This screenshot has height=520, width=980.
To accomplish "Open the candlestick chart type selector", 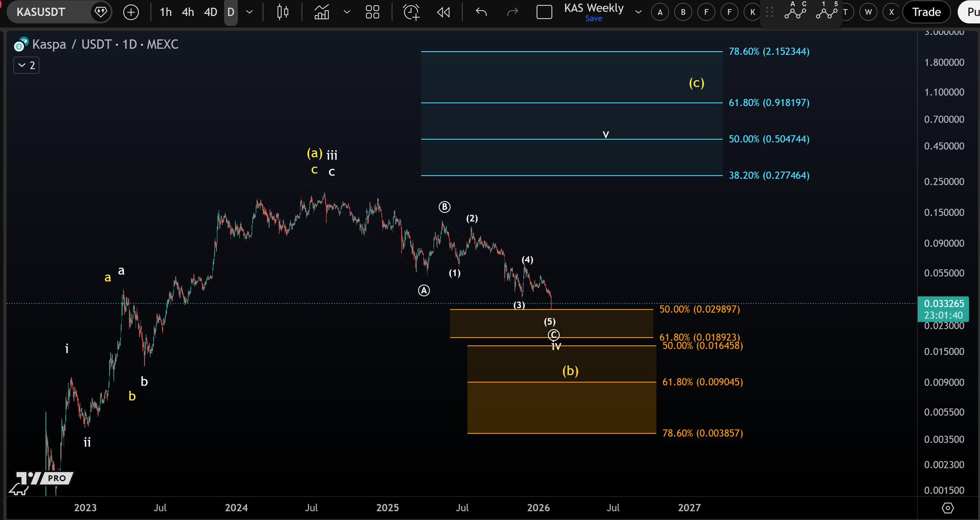I will 282,12.
